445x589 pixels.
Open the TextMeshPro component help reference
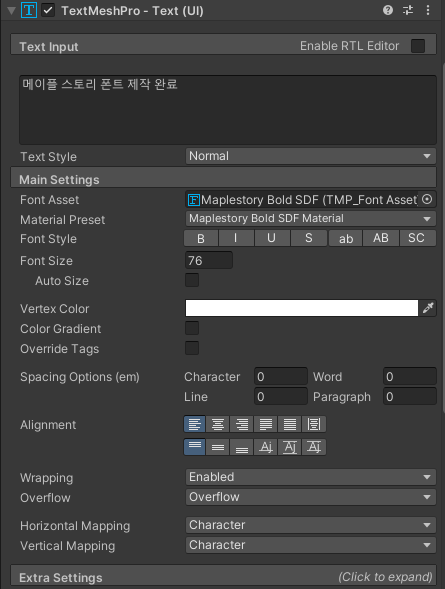click(388, 10)
